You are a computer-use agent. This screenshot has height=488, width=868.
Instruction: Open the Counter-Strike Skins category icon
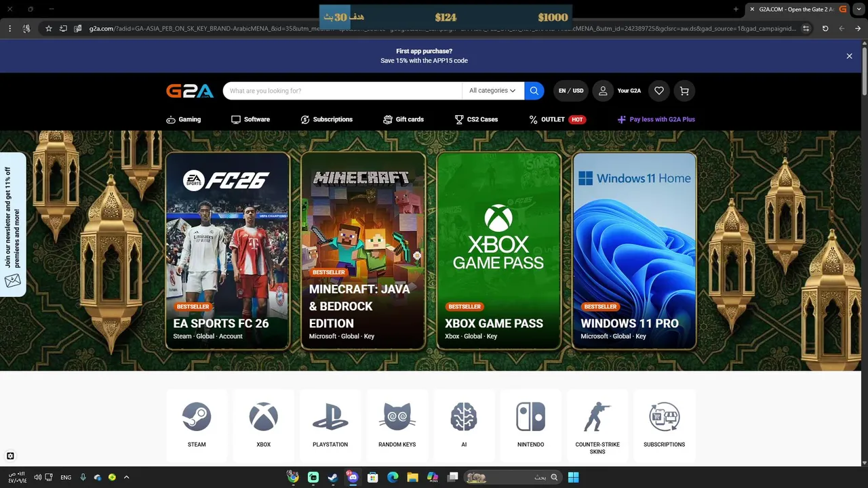(597, 417)
